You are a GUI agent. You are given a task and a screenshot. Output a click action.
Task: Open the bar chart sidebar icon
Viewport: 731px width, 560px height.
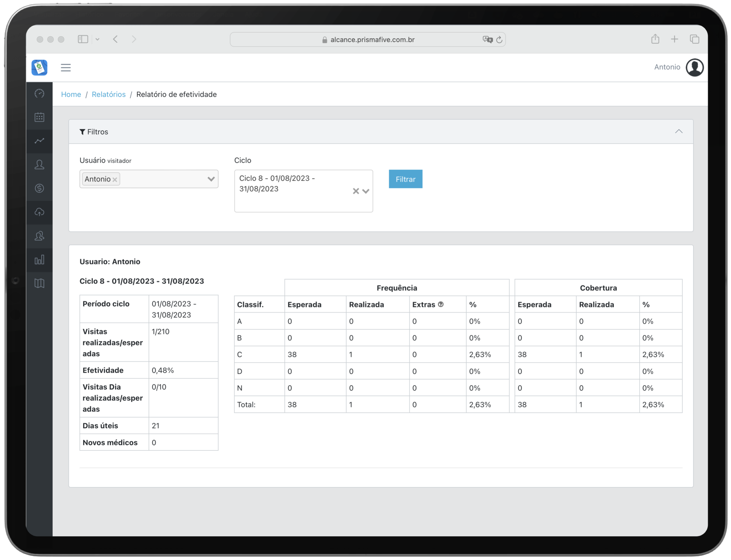[x=39, y=260]
